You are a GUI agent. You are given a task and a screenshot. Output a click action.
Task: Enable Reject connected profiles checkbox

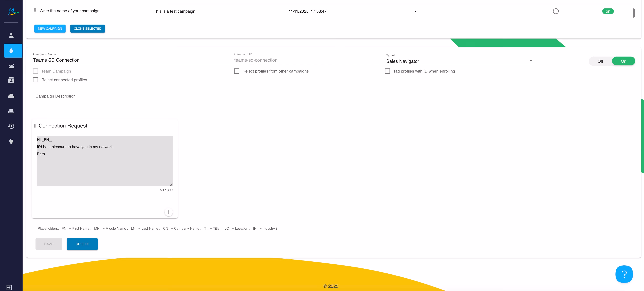(36, 80)
